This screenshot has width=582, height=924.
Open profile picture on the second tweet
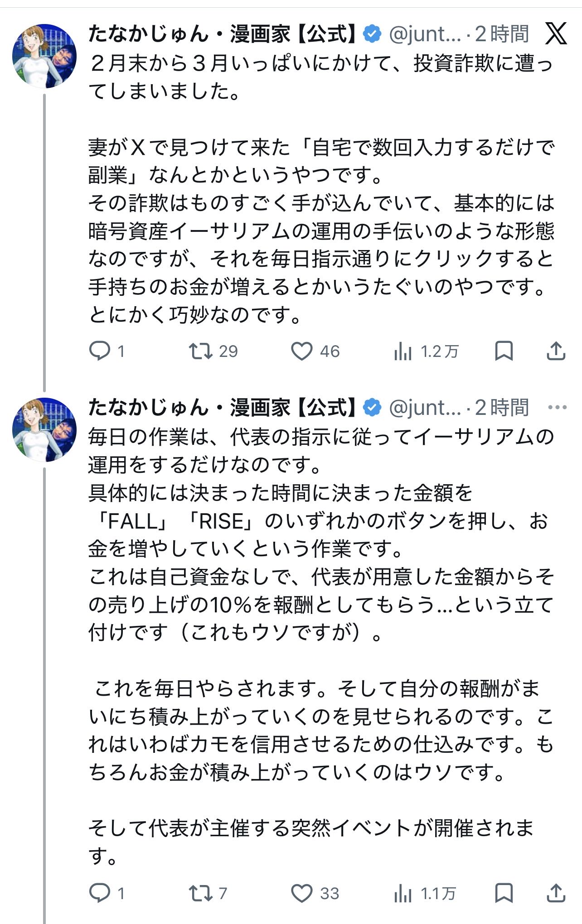point(44,429)
